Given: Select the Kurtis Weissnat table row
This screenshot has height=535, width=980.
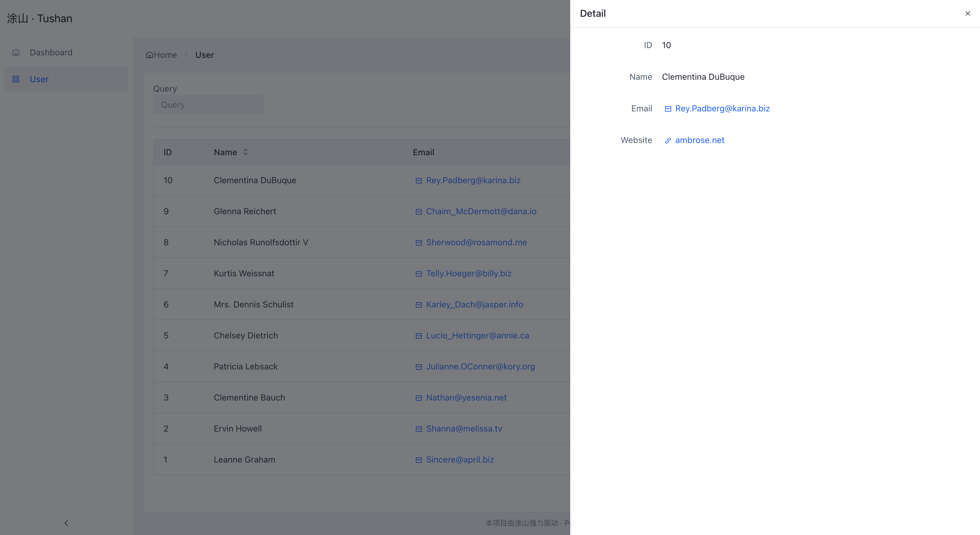Looking at the screenshot, I should pyautogui.click(x=244, y=273).
